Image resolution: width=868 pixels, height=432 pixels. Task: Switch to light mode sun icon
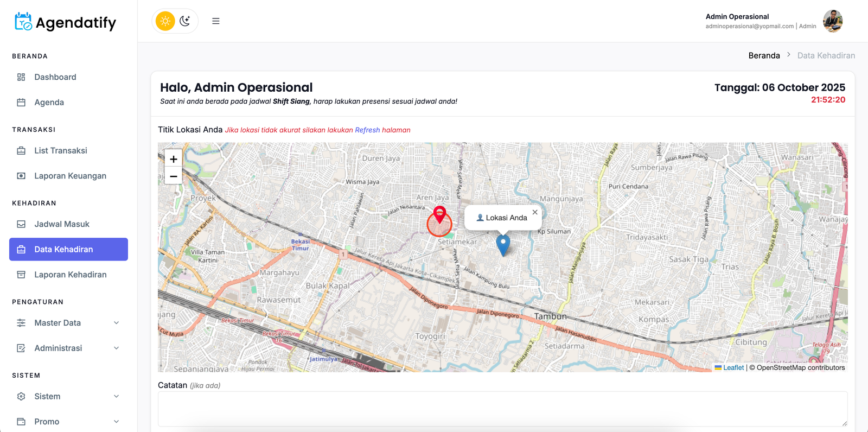165,21
